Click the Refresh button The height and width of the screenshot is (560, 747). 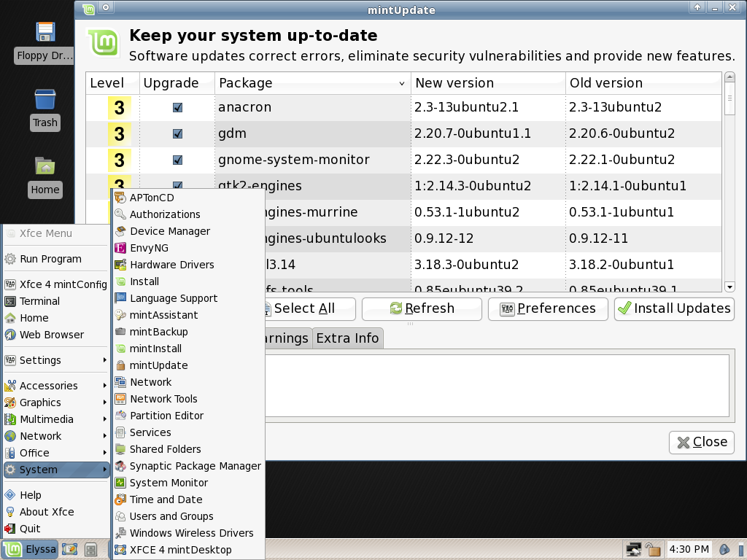tap(422, 308)
